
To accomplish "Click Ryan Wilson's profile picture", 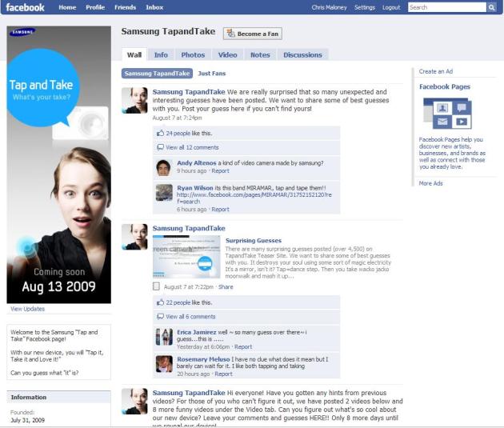I will [164, 192].
